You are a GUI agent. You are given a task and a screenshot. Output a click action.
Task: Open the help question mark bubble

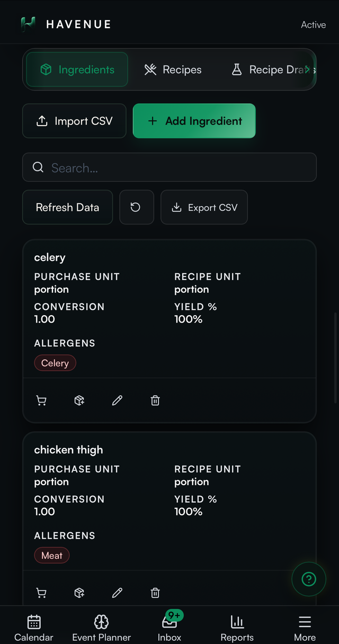309,579
